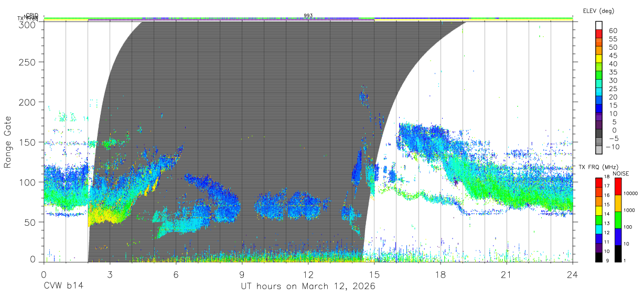This screenshot has width=644, height=297.
Task: Click the '24' tick label on UT hours axis
Action: (x=573, y=274)
